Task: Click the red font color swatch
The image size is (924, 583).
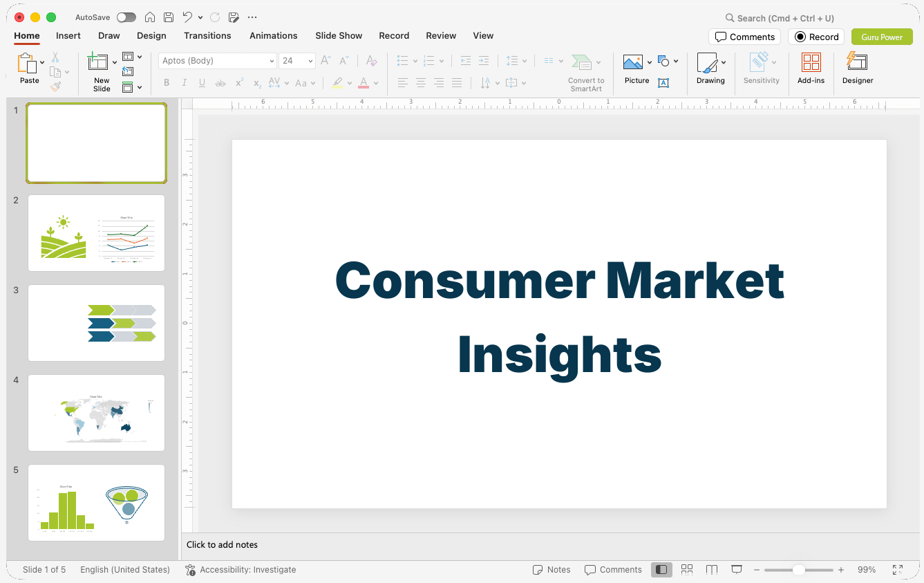Action: 364,83
